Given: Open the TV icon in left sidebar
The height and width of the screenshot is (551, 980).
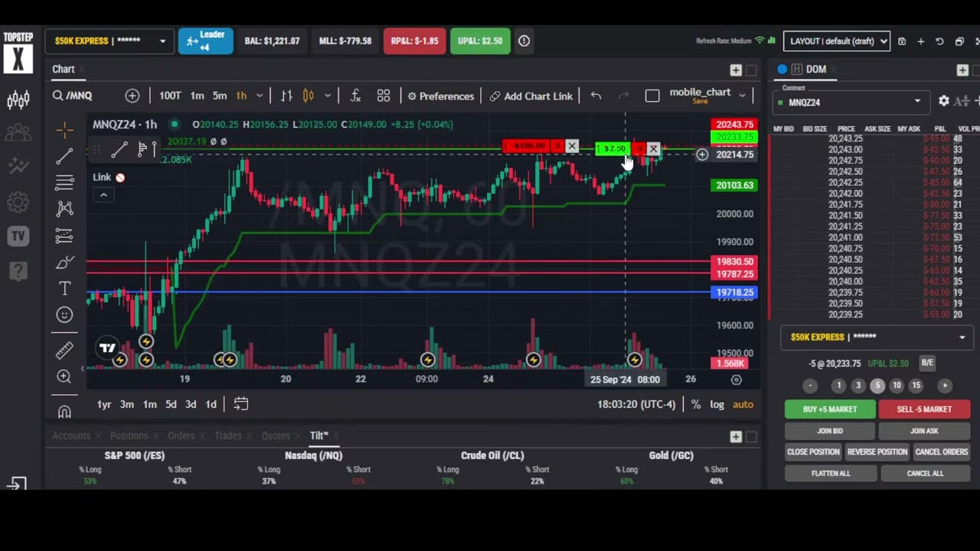Looking at the screenshot, I should tap(18, 236).
